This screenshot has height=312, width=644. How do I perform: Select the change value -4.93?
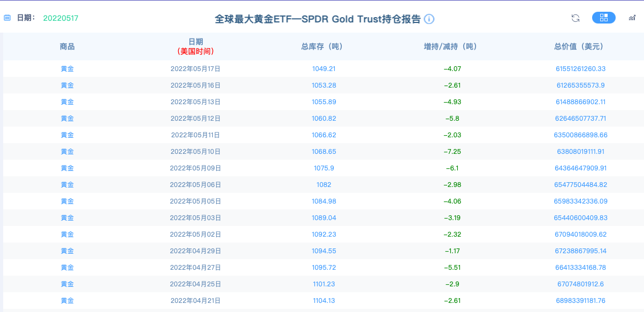pyautogui.click(x=452, y=102)
